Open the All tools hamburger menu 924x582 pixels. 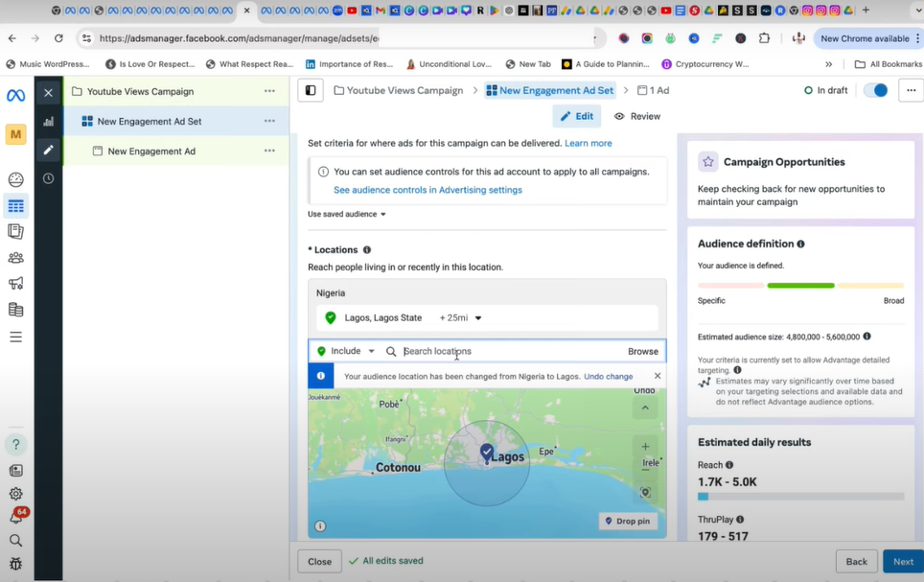[x=16, y=337]
